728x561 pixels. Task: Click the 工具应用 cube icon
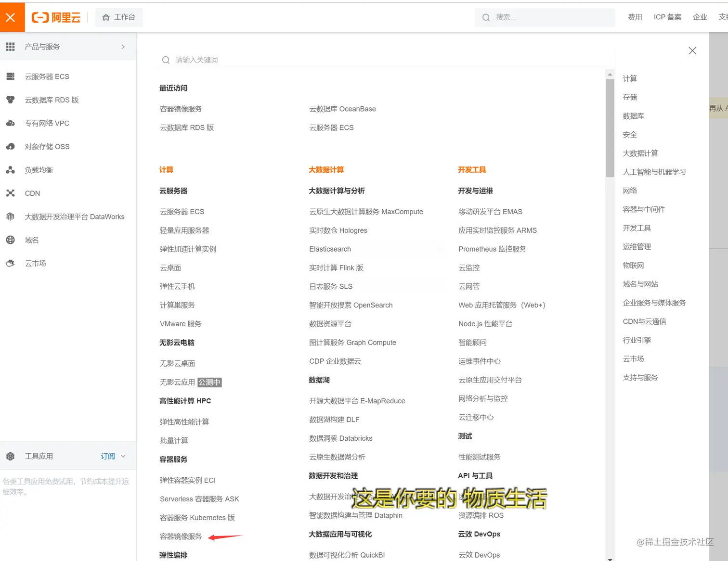coord(10,456)
